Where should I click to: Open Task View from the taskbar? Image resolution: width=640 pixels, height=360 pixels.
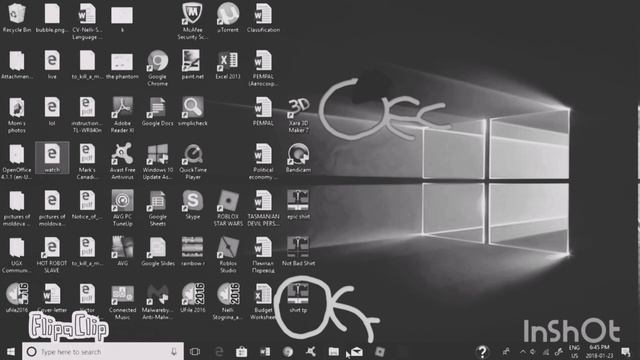(x=195, y=351)
